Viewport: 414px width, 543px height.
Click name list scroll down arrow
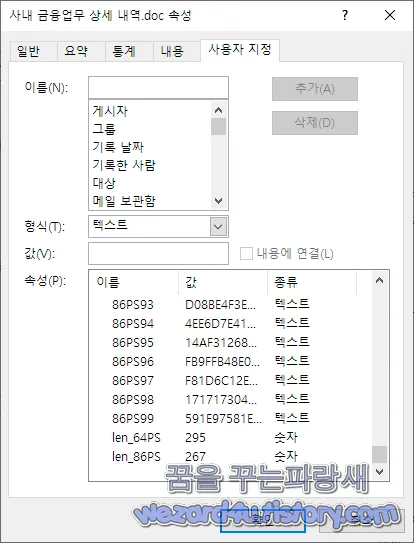219,201
